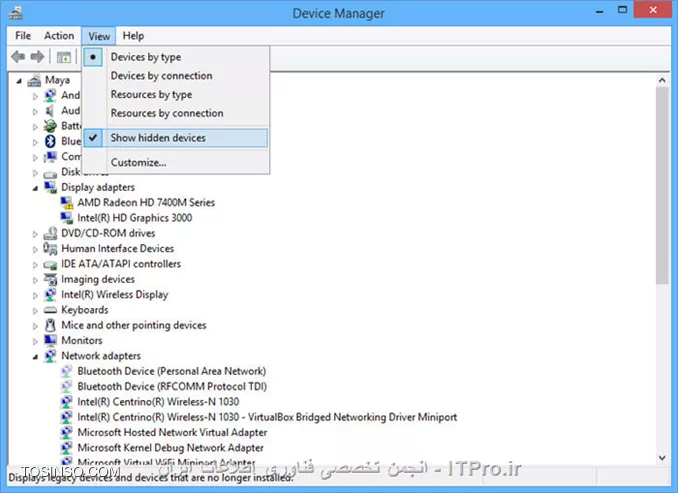Select the plain Intel(R) Centrino(R) Wireless-N 1030 entry
The width and height of the screenshot is (678, 493).
tap(158, 402)
